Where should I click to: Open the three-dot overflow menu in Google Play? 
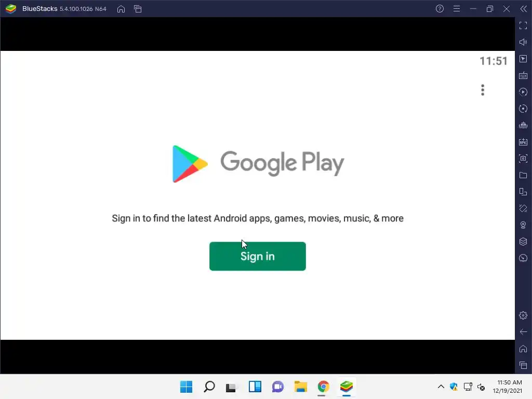click(x=483, y=90)
